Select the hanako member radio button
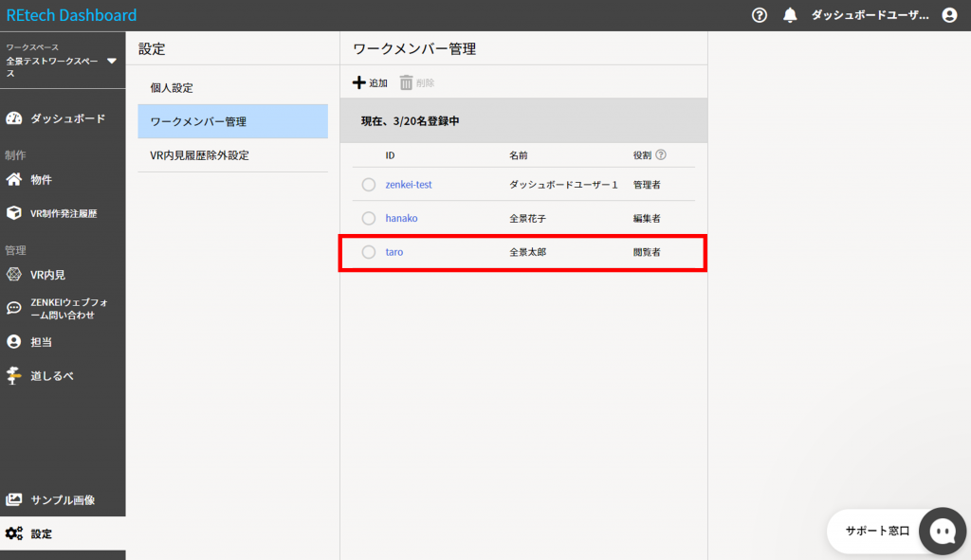This screenshot has width=971, height=560. point(369,218)
